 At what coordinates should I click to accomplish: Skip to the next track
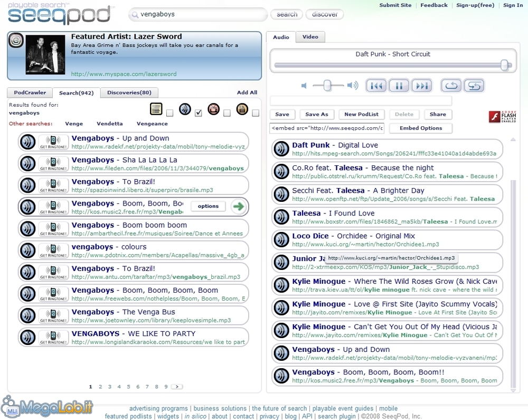coord(421,86)
